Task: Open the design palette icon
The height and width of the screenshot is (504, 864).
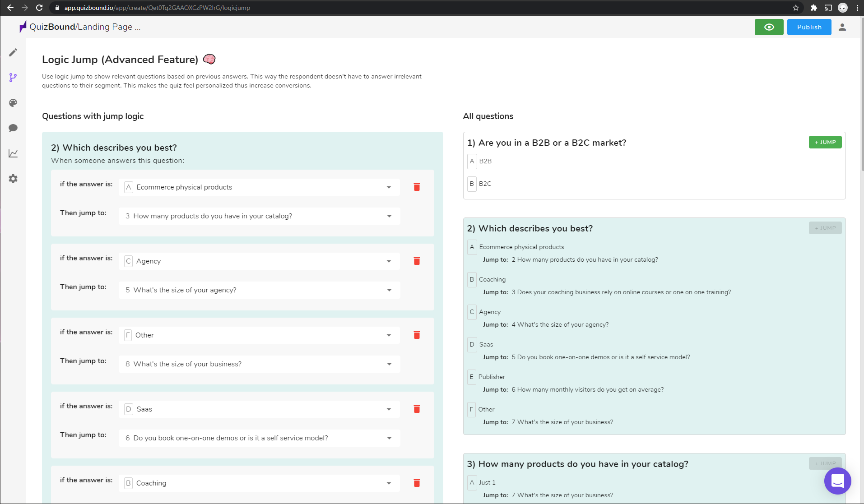Action: tap(13, 103)
